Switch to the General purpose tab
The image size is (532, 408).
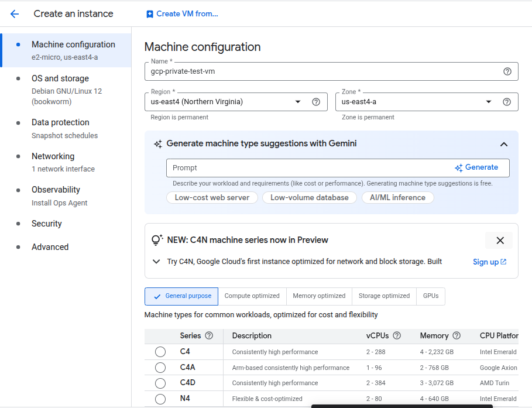[x=181, y=296]
